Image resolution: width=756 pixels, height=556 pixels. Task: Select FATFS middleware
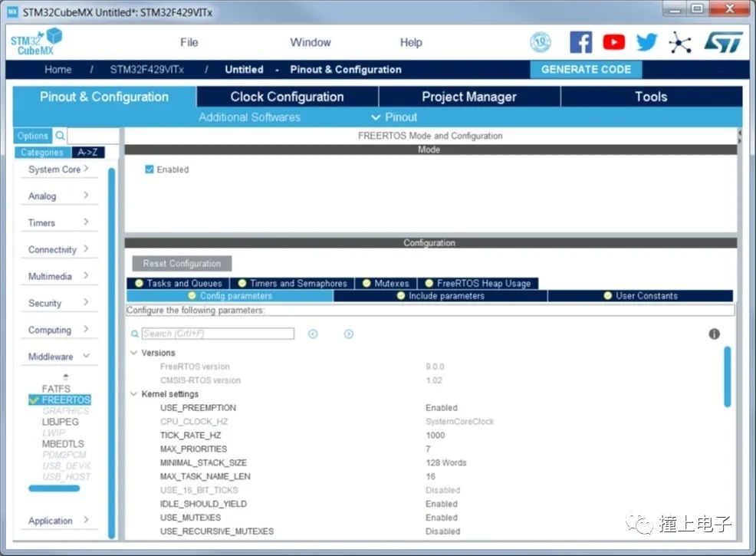click(x=56, y=389)
